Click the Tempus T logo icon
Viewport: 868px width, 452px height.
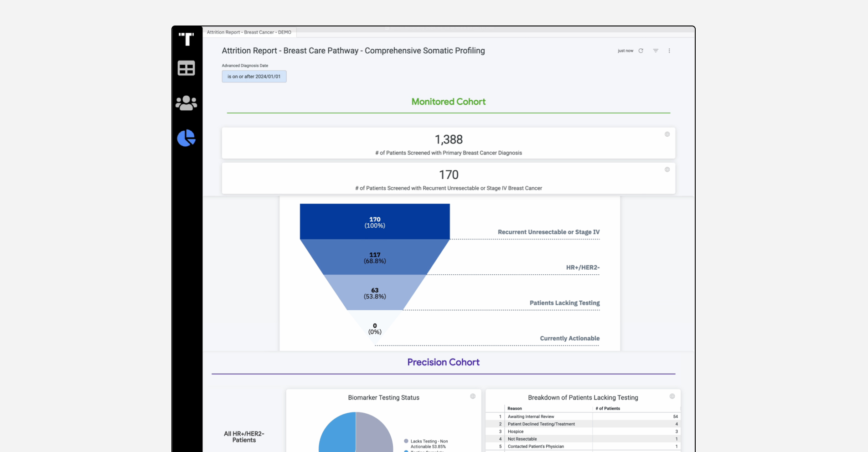click(186, 39)
